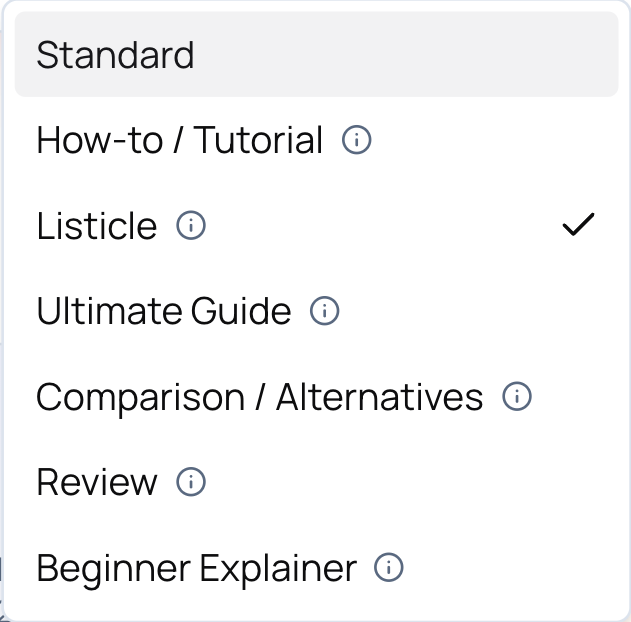
Task: Click blank space right of Review info icon
Action: 400,483
